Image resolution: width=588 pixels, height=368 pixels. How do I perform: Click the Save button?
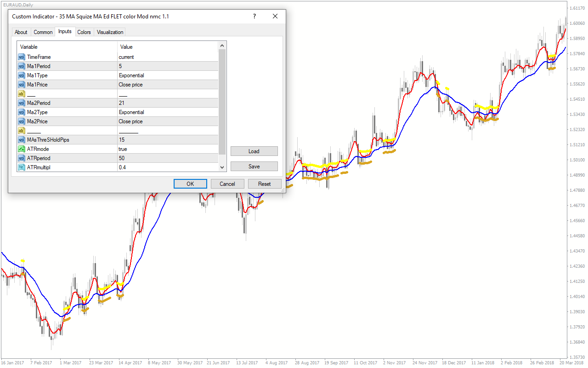tap(254, 166)
